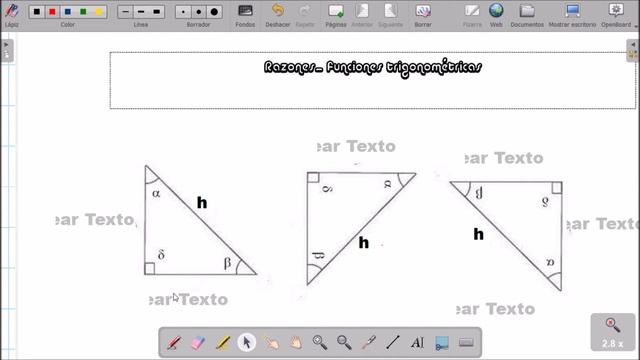Open the Documentos view
640x360 pixels.
(527, 15)
